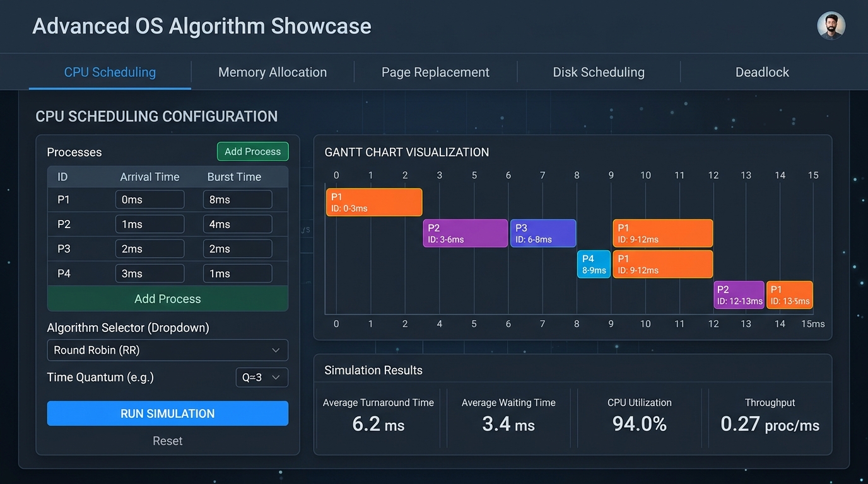This screenshot has height=484, width=868.
Task: Click the Simulation Results heading
Action: [373, 370]
